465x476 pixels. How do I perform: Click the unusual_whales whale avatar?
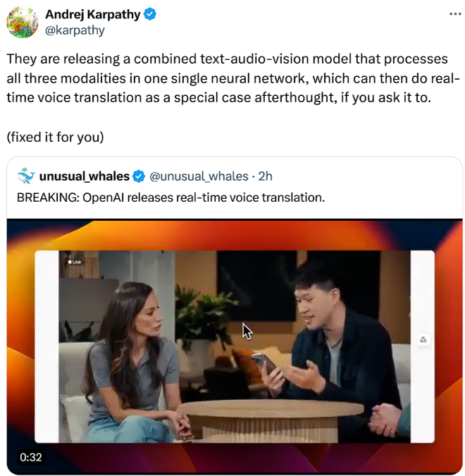tap(26, 176)
